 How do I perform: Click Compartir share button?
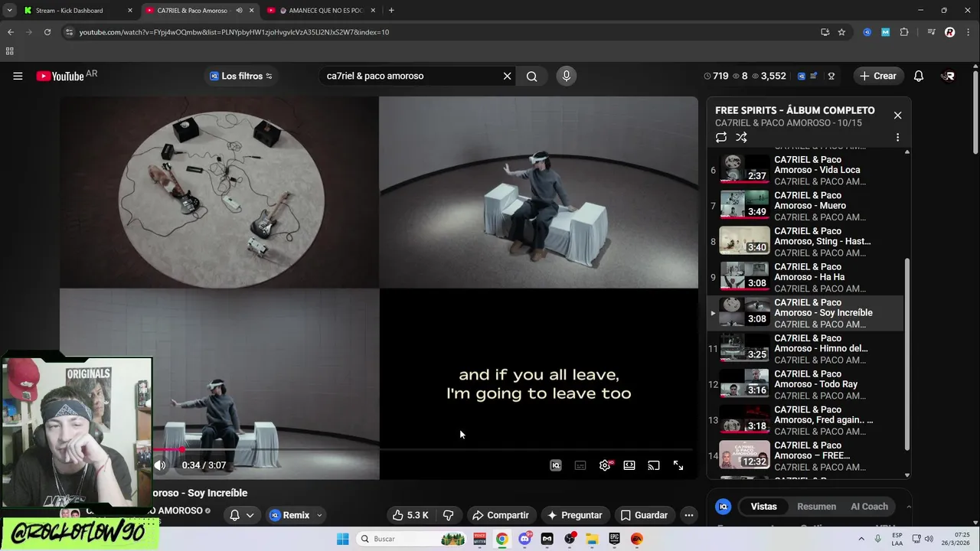tap(501, 515)
